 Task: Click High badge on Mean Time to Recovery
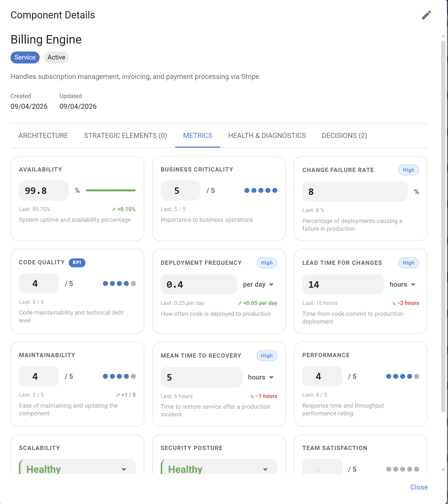(267, 356)
